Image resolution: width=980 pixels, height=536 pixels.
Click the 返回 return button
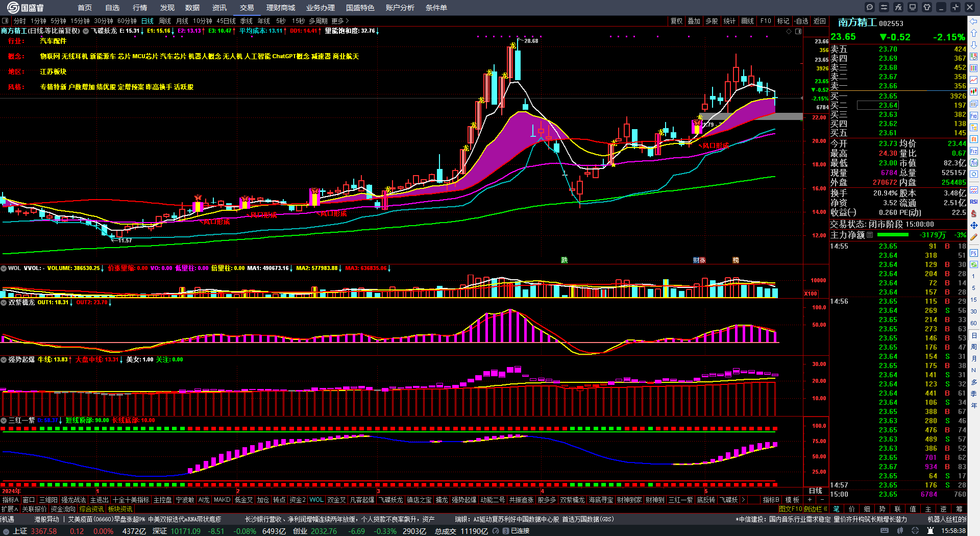820,21
